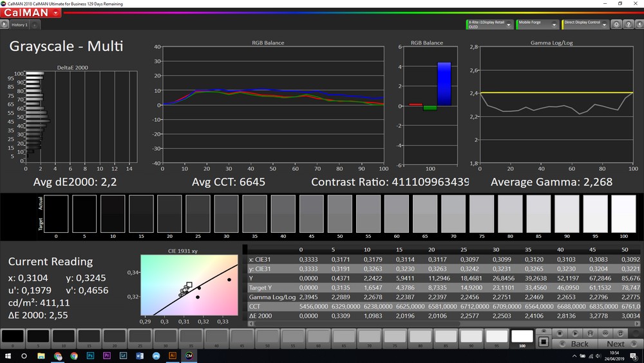Click the Gamma Log/Log graph

click(556, 105)
